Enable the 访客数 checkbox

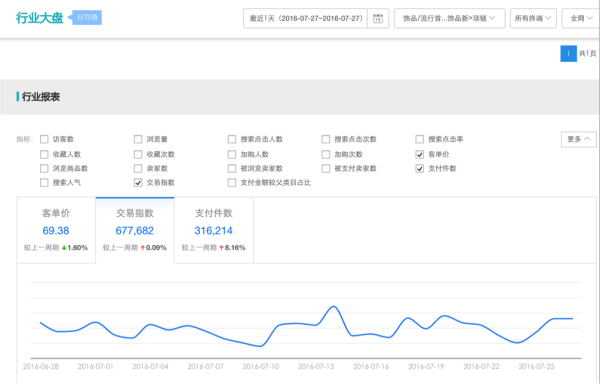(x=44, y=139)
